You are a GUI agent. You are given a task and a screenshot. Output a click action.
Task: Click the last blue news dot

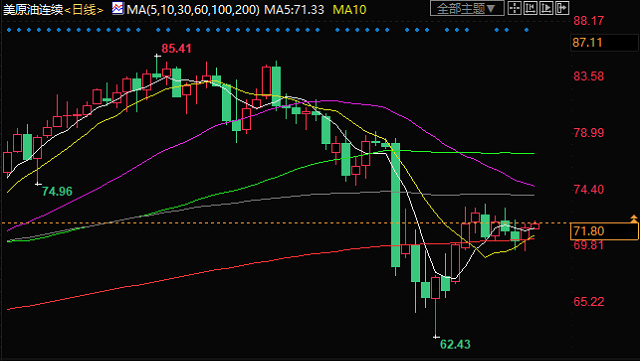click(x=527, y=30)
